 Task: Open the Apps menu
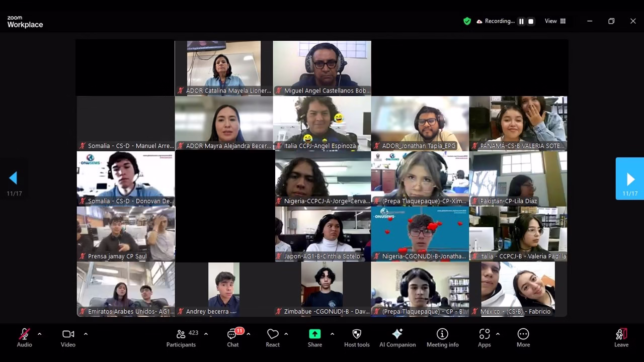484,337
